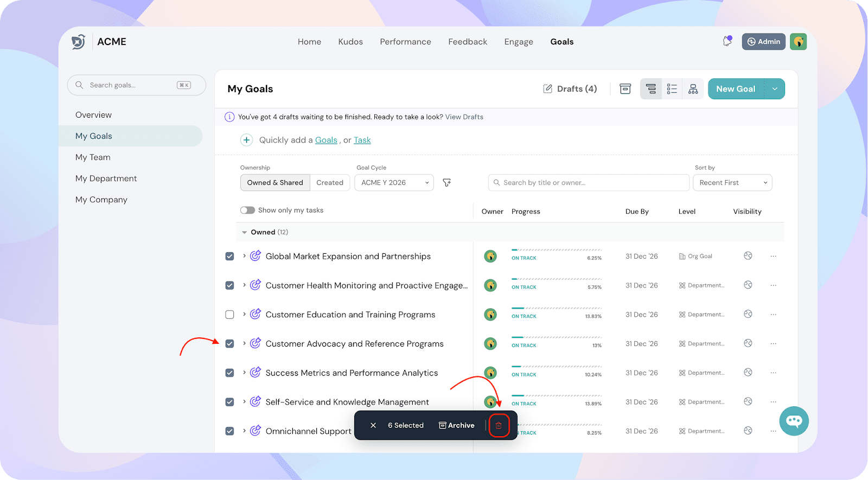The image size is (868, 480).
Task: Collapse the Owned (12) section
Action: tap(245, 232)
